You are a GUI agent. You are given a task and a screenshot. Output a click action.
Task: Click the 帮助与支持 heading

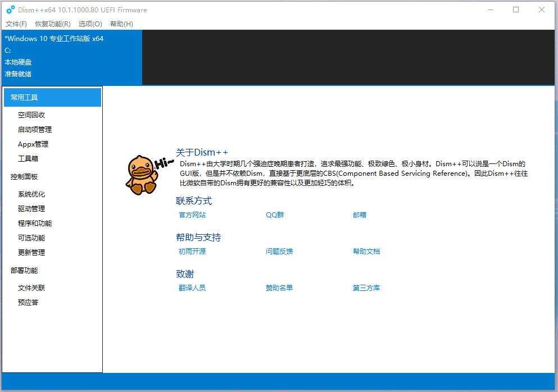pyautogui.click(x=198, y=238)
